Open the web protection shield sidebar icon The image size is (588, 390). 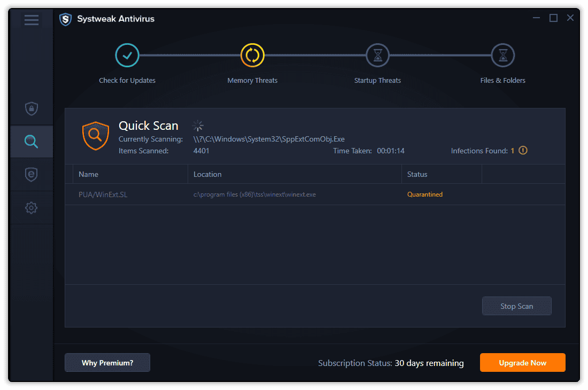coord(32,174)
